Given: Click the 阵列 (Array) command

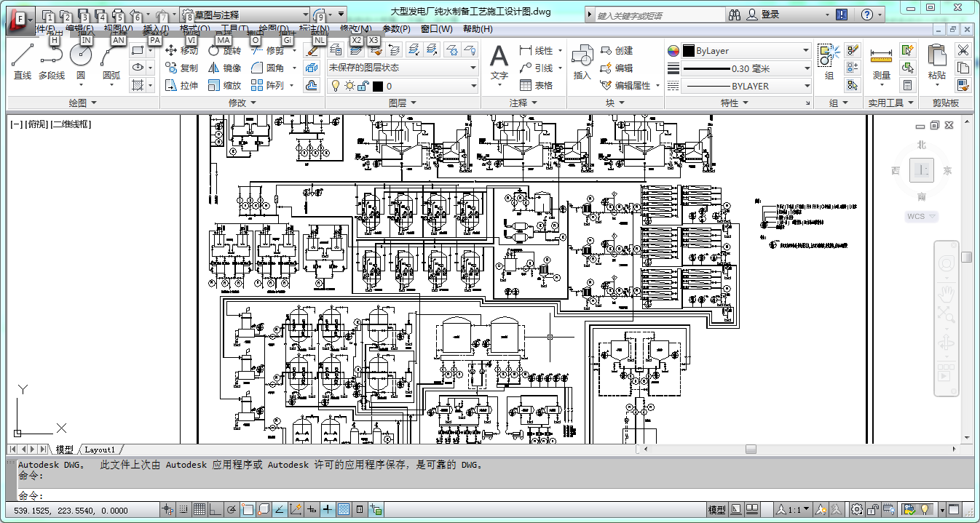Looking at the screenshot, I should tap(267, 86).
